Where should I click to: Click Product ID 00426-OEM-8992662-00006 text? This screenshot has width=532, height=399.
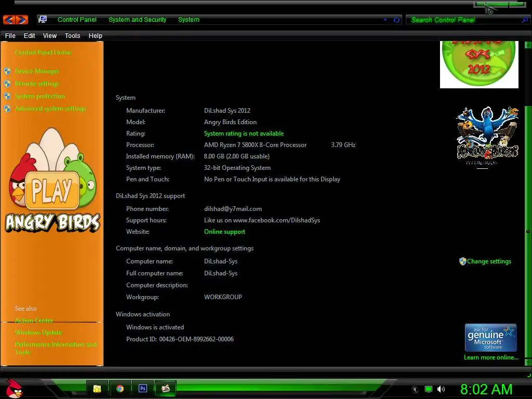pyautogui.click(x=180, y=339)
